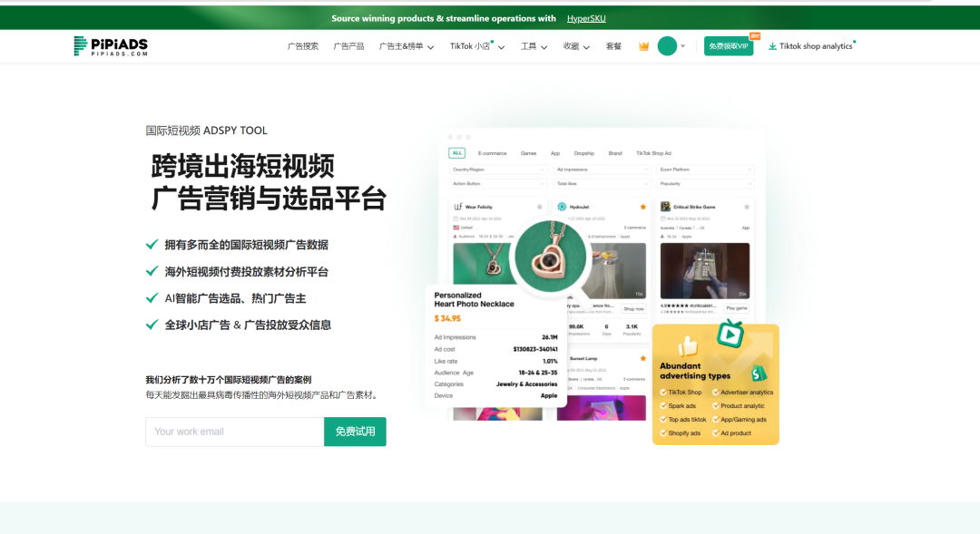The height and width of the screenshot is (534, 980).
Task: Click the crown membership icon in navbar
Action: tap(644, 44)
